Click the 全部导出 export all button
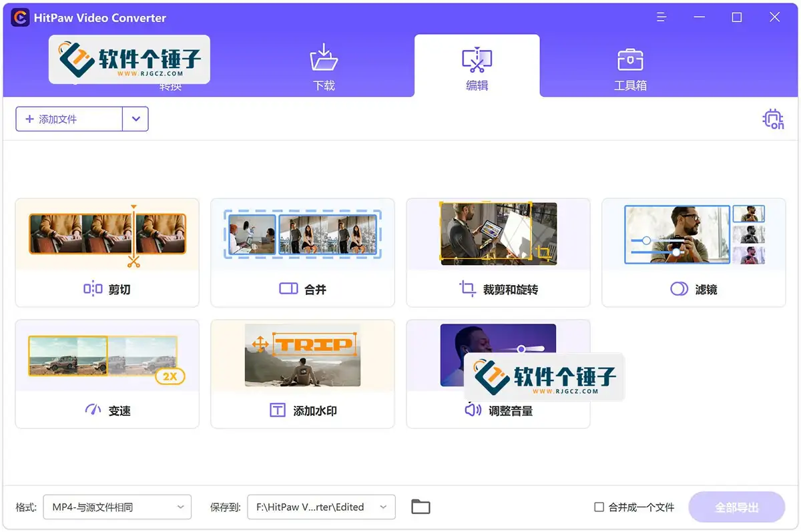 tap(737, 507)
